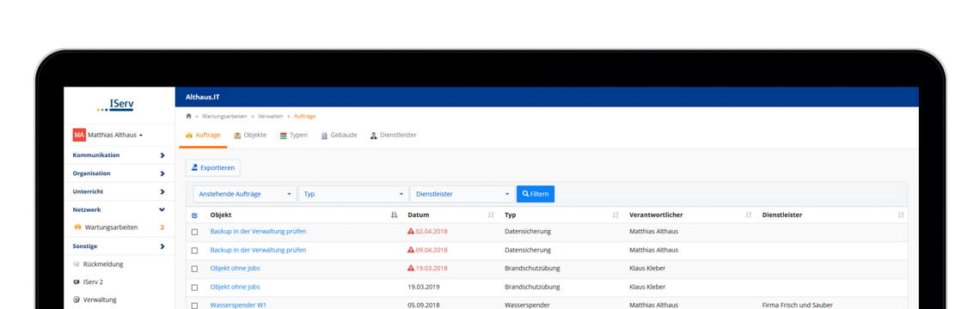Click the Wartungsarbeiten badge showing 2
Screen dimensions: 980x309
162,227
